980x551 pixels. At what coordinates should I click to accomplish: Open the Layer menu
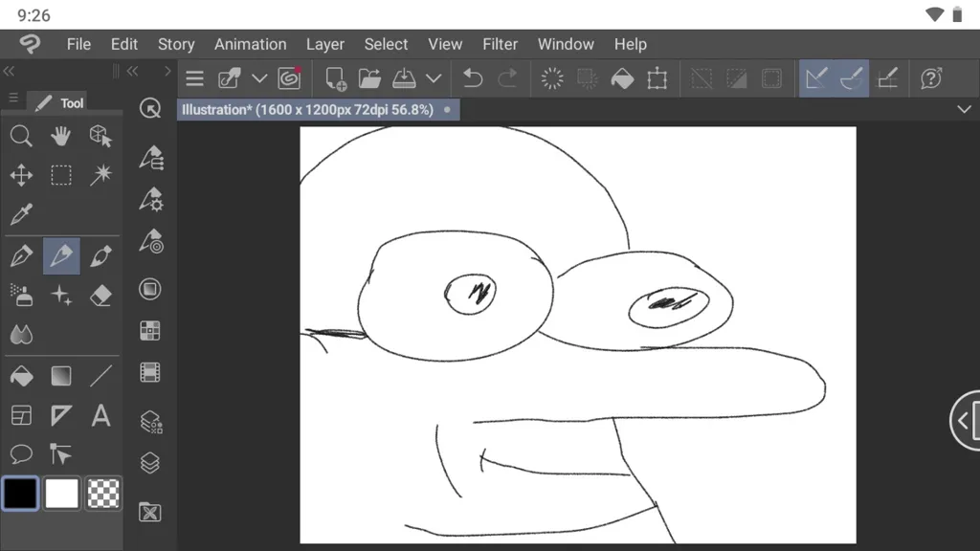pos(325,44)
